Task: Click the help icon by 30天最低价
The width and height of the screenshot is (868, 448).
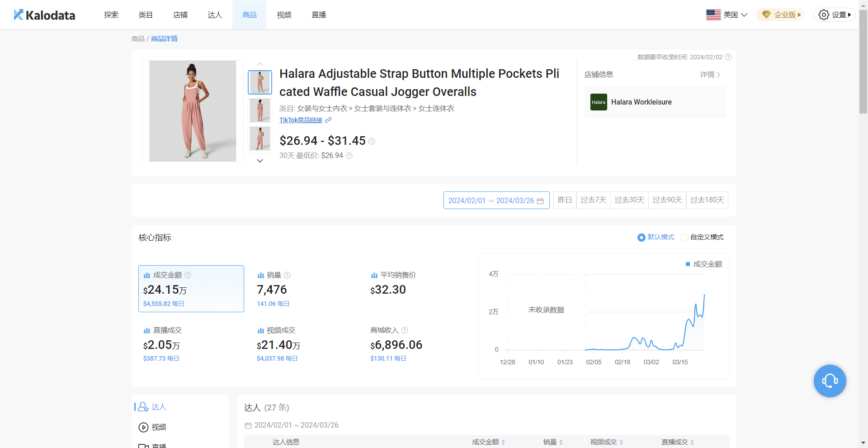Action: 349,156
